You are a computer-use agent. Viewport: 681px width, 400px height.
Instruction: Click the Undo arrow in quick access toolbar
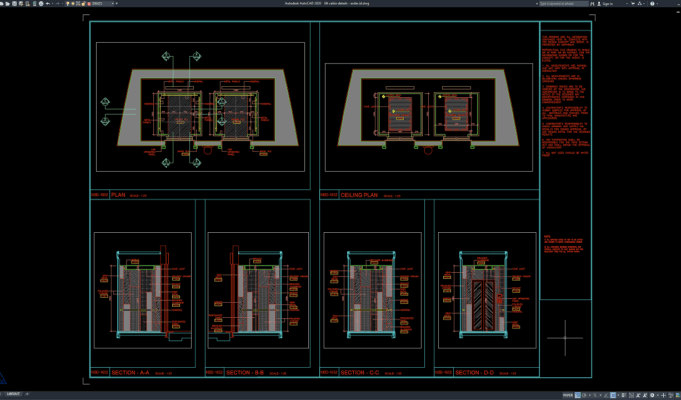(x=48, y=3)
